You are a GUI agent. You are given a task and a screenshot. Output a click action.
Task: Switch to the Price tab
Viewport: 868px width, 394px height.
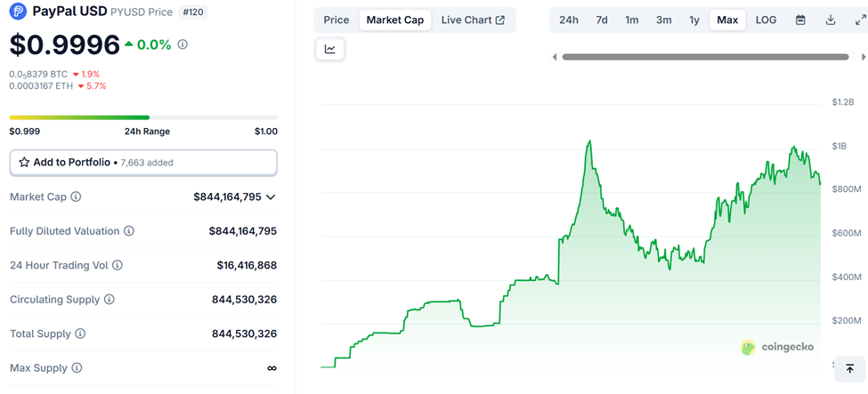click(337, 20)
